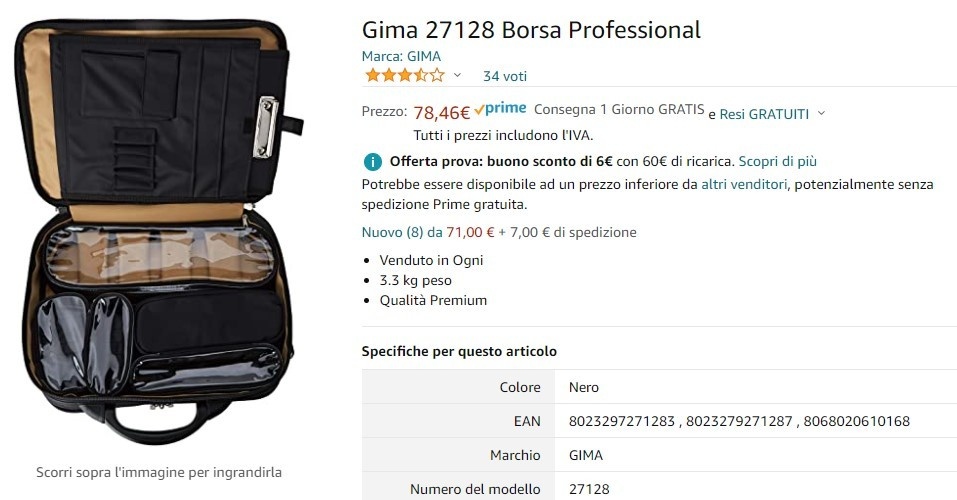
Task: Click the Marchio GIMA specification value
Action: click(x=586, y=455)
